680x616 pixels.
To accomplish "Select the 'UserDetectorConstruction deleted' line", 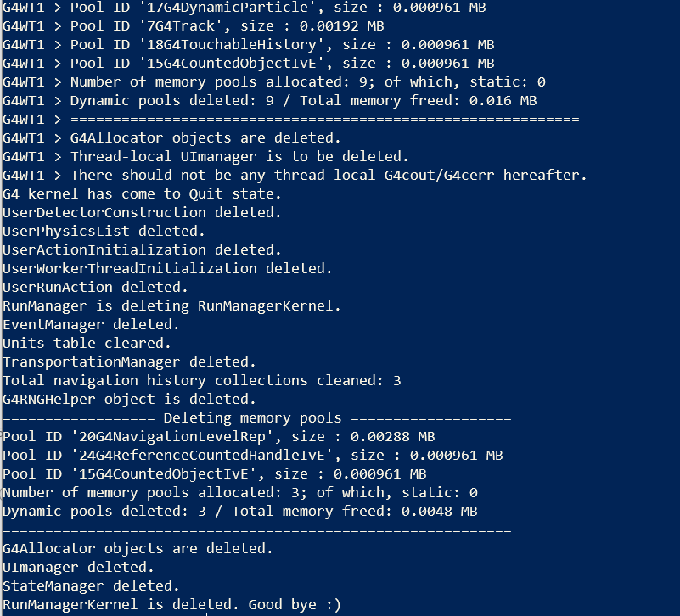I will click(x=138, y=213).
